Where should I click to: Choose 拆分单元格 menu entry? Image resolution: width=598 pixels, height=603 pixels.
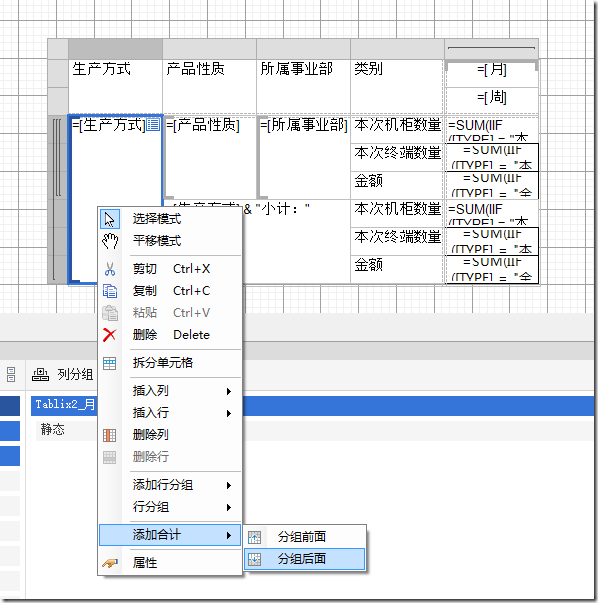point(170,363)
